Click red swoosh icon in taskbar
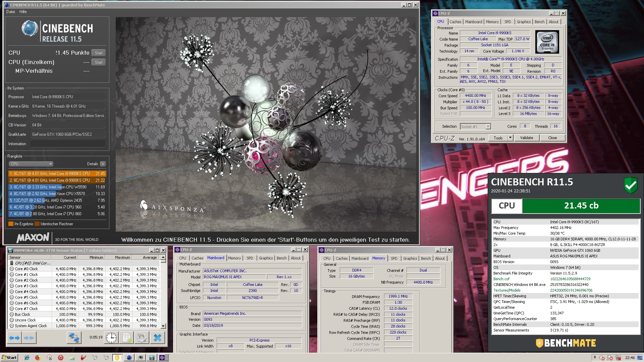This screenshot has height=362, width=644. tap(84, 358)
